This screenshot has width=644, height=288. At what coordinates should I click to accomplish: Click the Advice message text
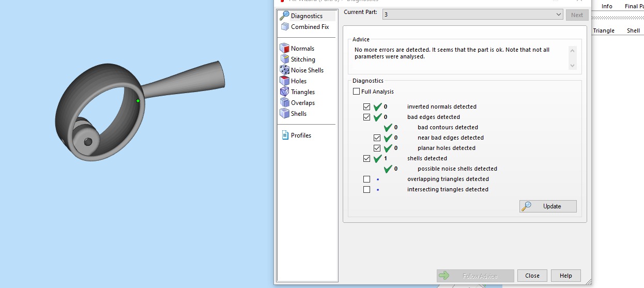coord(452,53)
